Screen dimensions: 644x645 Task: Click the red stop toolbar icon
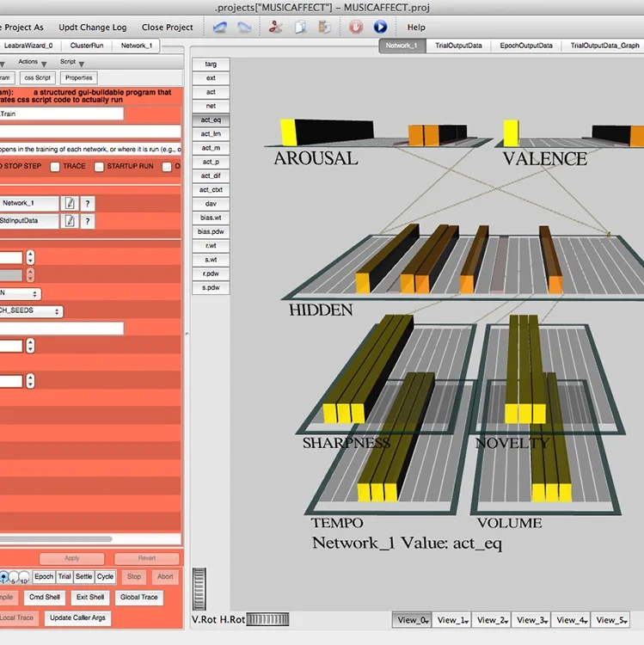click(x=356, y=28)
